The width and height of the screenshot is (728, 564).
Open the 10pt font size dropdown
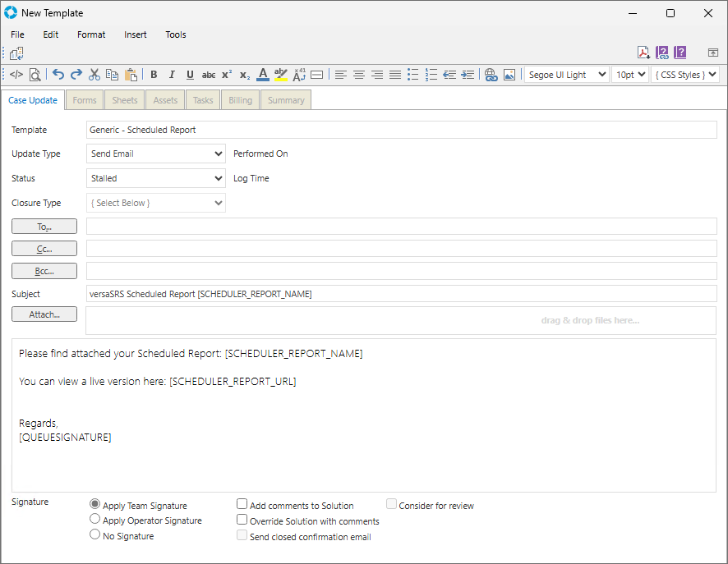click(x=630, y=75)
